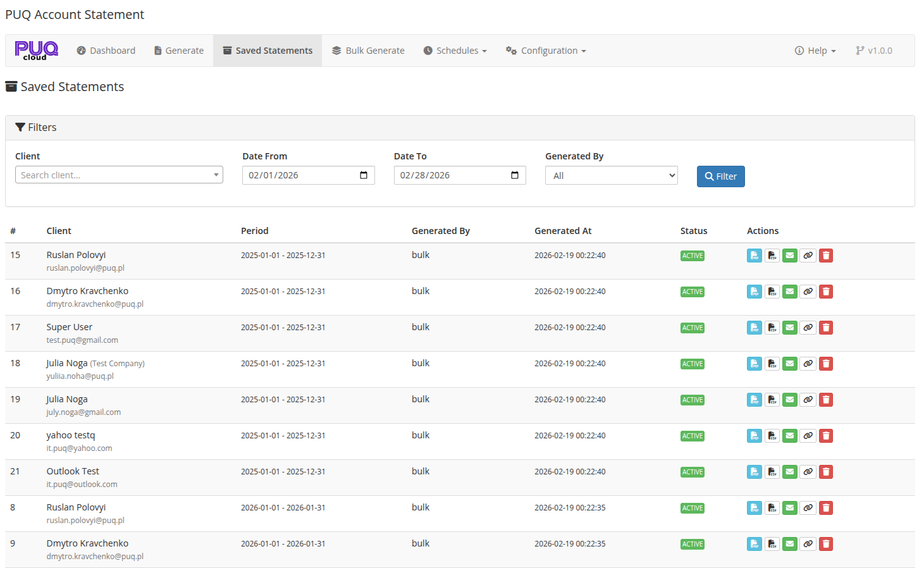
Task: Expand the Client search dropdown
Action: click(118, 175)
